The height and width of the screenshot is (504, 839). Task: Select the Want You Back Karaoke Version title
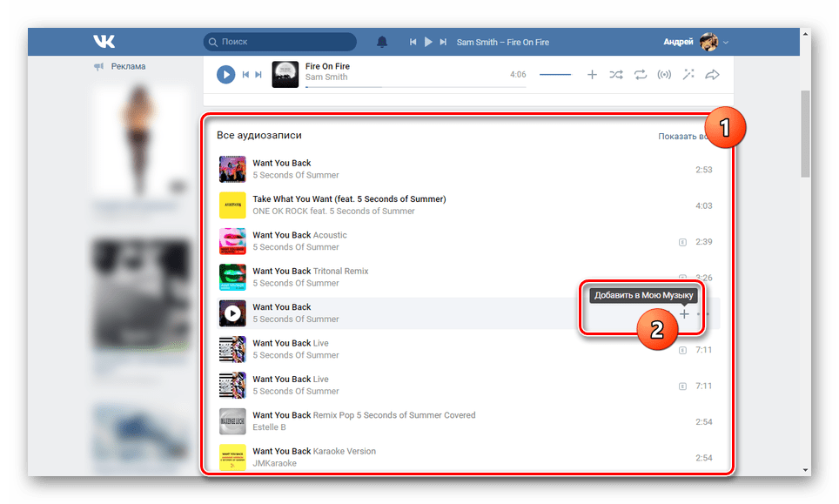[314, 452]
